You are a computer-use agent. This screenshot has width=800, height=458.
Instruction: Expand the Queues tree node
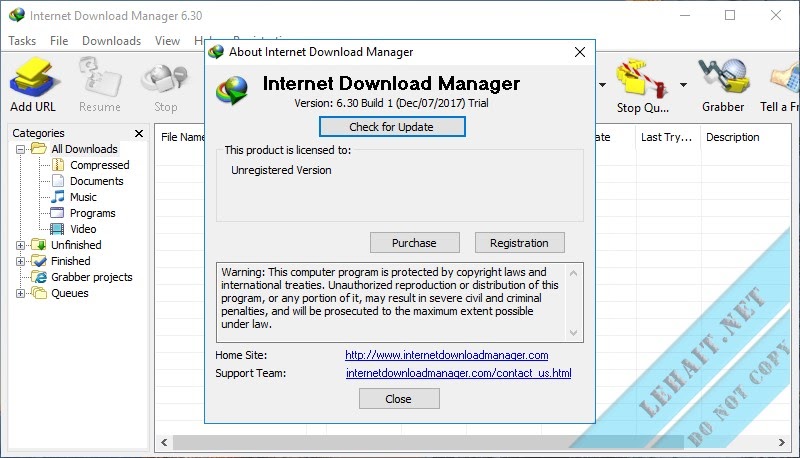[x=20, y=293]
